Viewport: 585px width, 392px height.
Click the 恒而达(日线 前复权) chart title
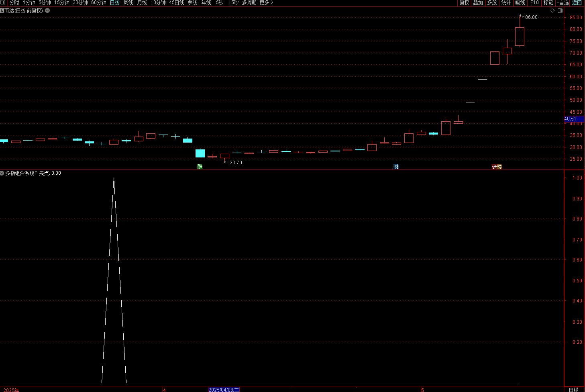[22, 10]
